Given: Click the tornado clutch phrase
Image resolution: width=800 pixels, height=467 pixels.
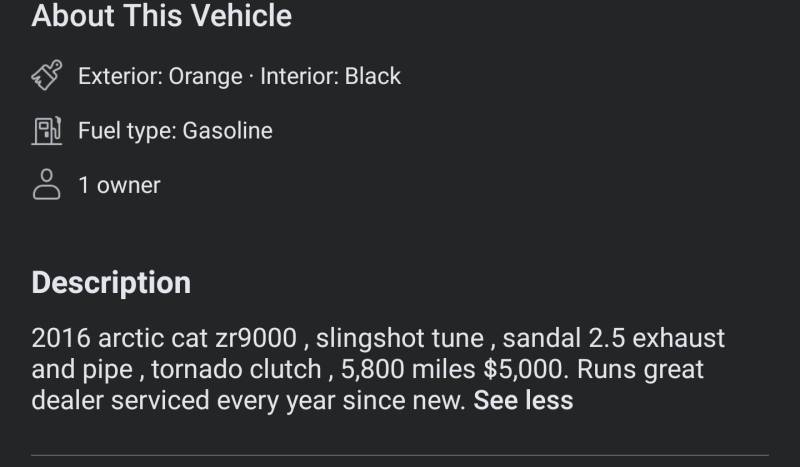Looking at the screenshot, I should (x=236, y=369).
